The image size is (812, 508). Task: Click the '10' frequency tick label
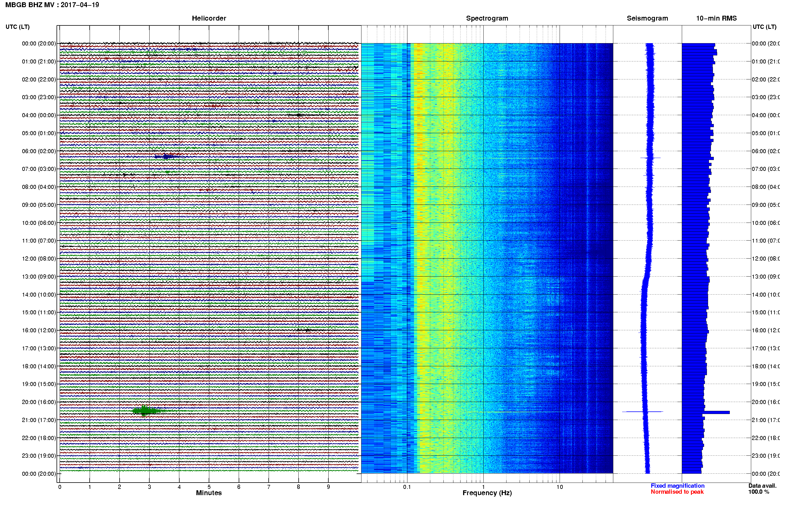[x=560, y=487]
